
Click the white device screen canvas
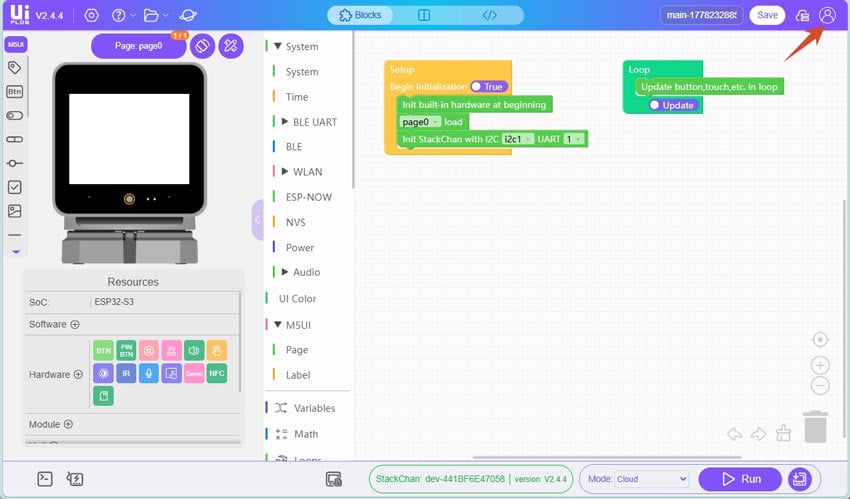[129, 139]
